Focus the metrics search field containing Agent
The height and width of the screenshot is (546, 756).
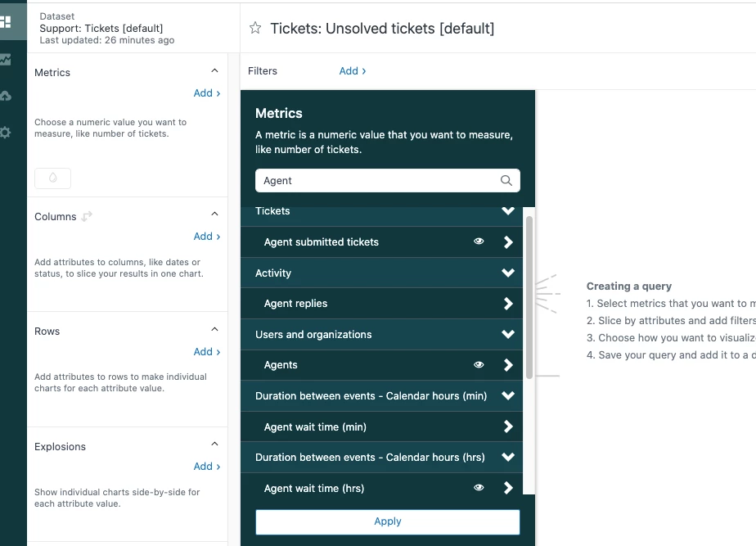[x=376, y=181]
